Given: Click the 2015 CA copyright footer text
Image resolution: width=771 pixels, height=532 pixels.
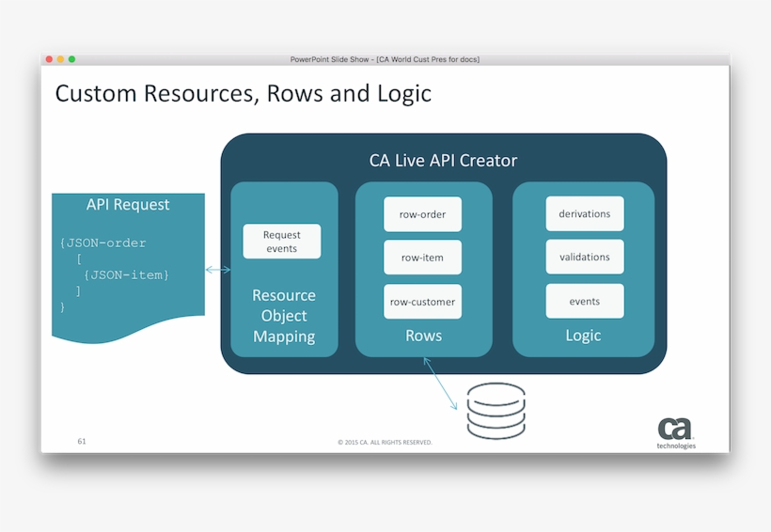Looking at the screenshot, I should [x=385, y=442].
